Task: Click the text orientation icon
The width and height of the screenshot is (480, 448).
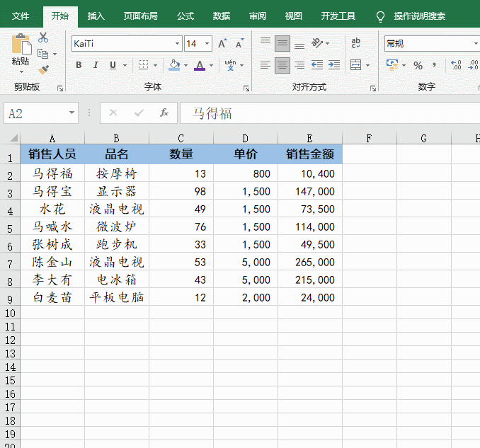Action: 317,43
